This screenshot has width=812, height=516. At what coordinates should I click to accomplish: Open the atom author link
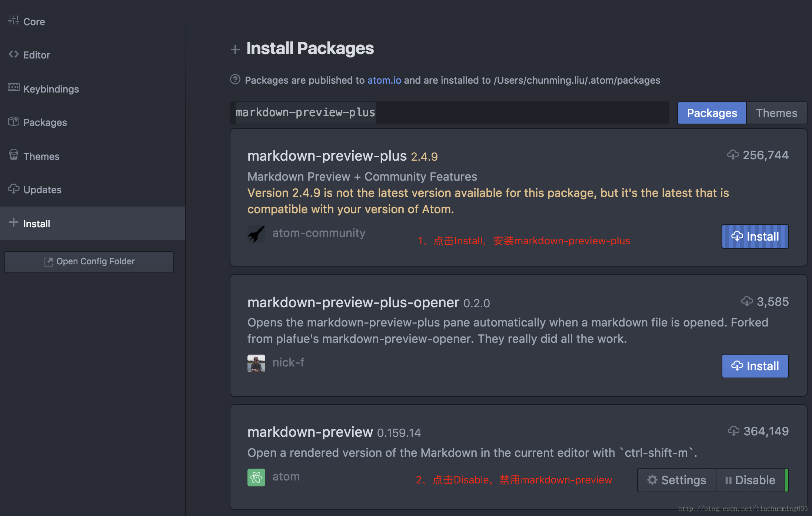click(286, 476)
